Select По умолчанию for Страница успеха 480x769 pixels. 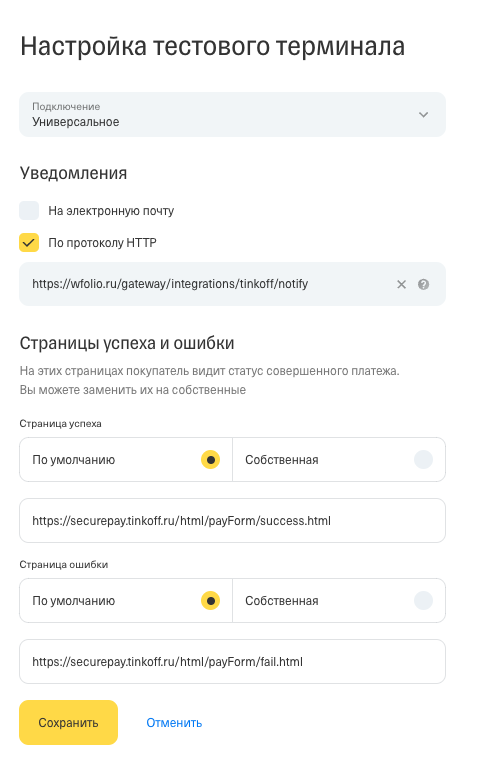(126, 460)
